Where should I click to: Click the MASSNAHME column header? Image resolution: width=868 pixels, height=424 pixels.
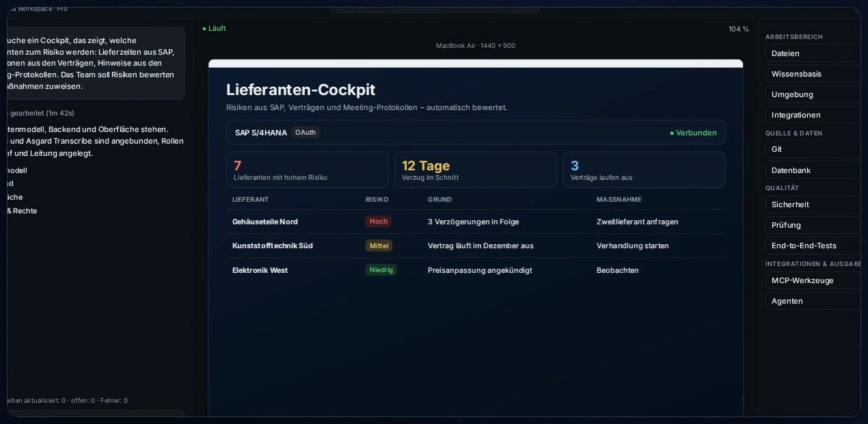click(618, 200)
